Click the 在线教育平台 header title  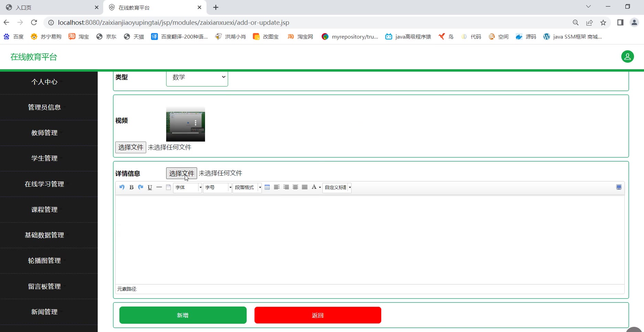34,57
